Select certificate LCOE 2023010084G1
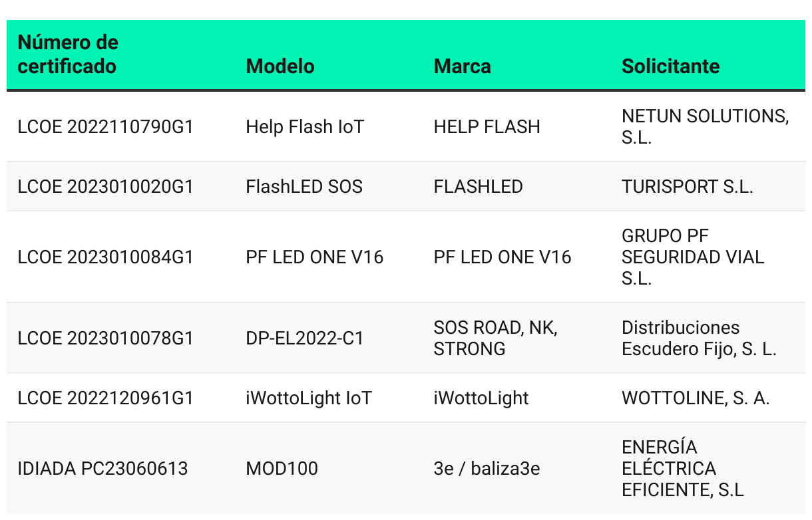 105,257
